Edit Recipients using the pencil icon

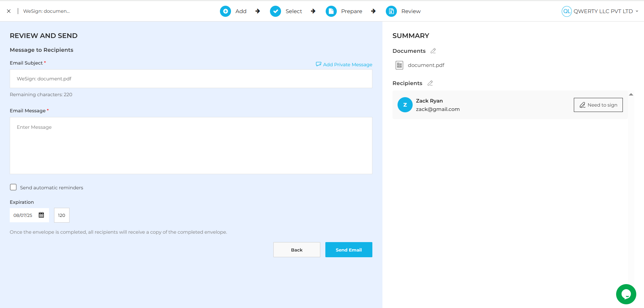pyautogui.click(x=430, y=83)
